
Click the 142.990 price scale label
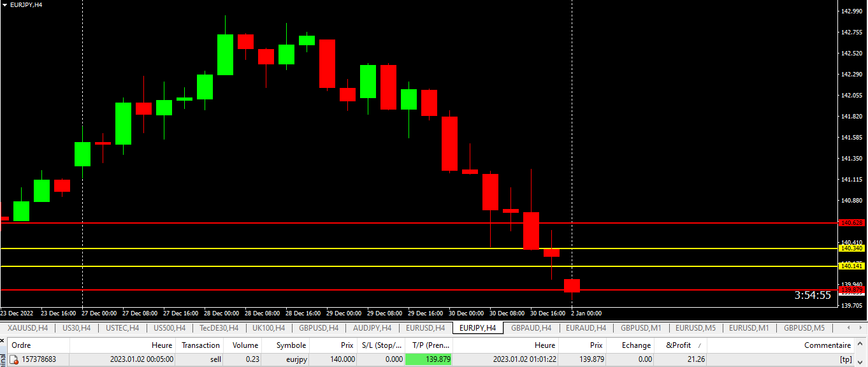[852, 11]
